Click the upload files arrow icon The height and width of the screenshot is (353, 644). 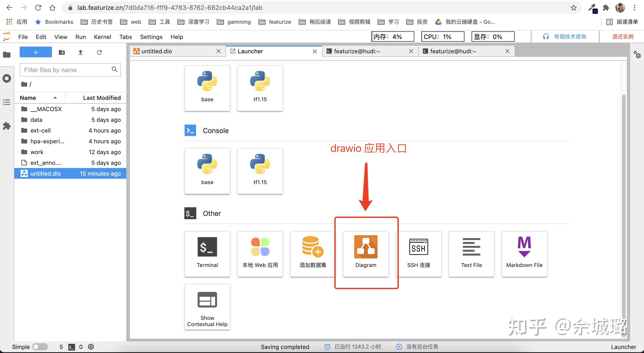tap(81, 52)
